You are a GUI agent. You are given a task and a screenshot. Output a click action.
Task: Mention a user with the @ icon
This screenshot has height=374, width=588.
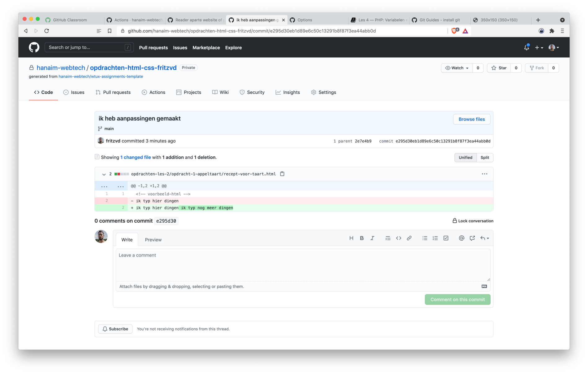[462, 238]
